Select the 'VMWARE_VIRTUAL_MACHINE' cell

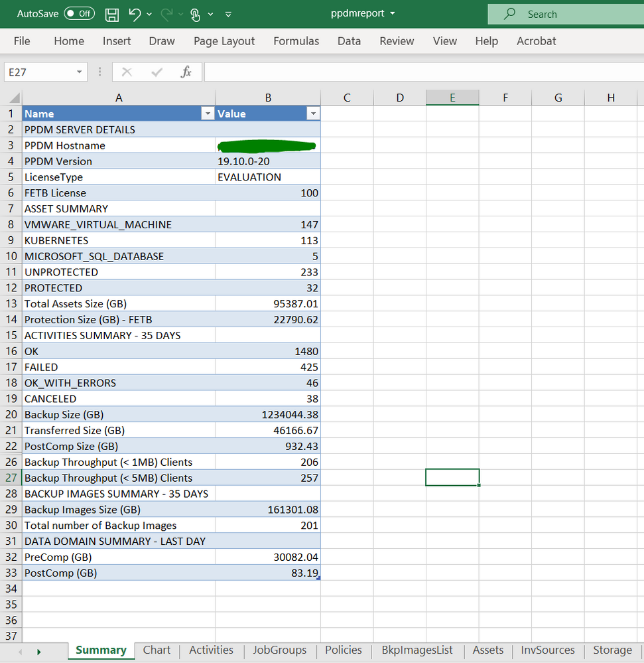tap(119, 224)
